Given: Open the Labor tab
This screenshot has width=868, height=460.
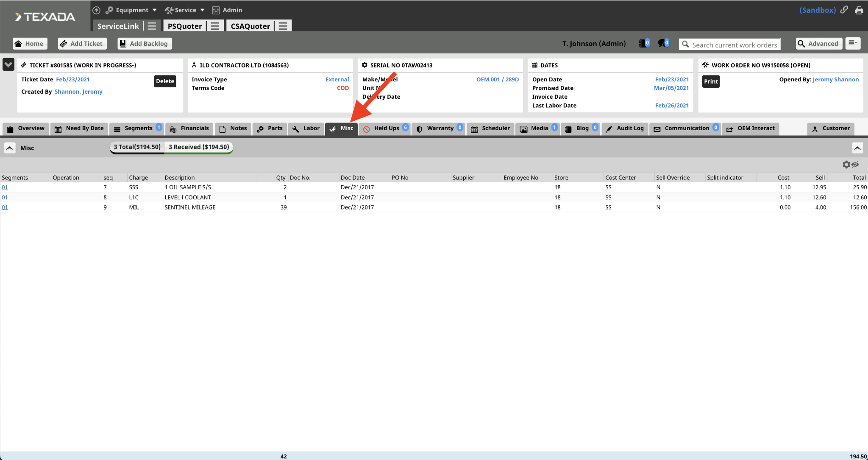Looking at the screenshot, I should point(306,128).
